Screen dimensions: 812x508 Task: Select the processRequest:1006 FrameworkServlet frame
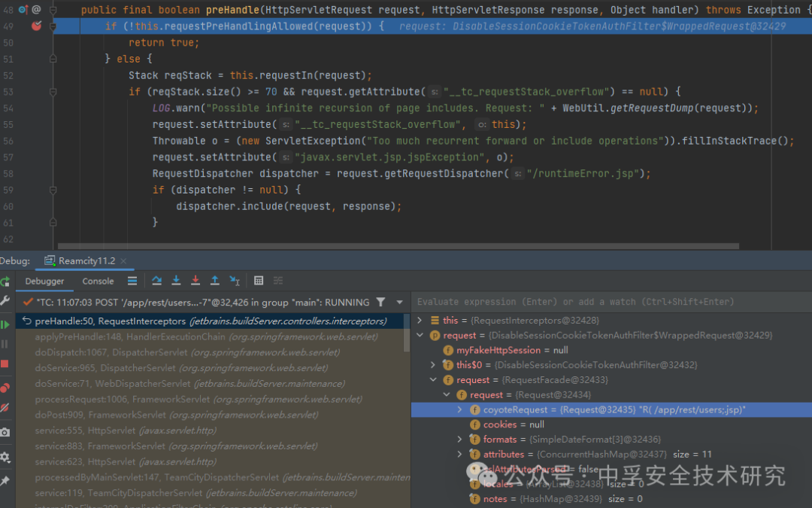tap(211, 399)
